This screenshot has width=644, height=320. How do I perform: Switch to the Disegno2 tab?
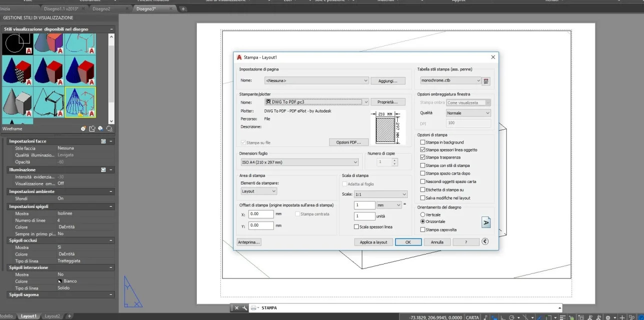(x=101, y=9)
